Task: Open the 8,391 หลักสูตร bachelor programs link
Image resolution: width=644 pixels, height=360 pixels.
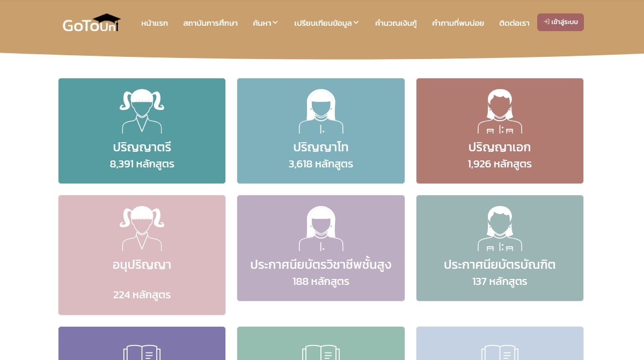Action: click(x=142, y=164)
